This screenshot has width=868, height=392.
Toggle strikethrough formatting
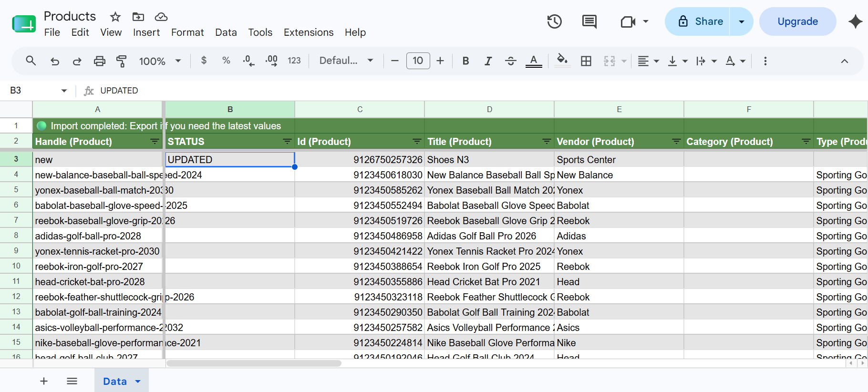510,61
